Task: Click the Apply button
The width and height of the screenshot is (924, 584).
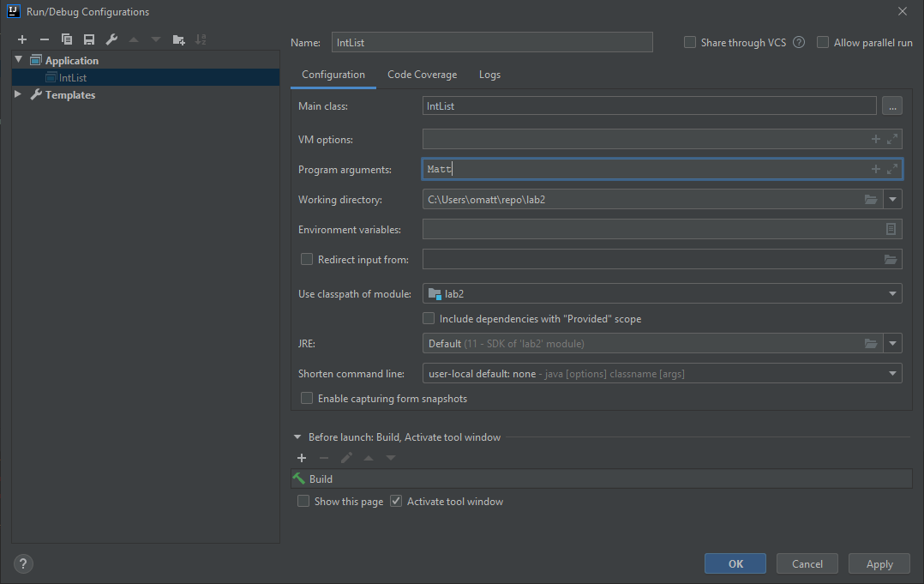Action: [879, 563]
